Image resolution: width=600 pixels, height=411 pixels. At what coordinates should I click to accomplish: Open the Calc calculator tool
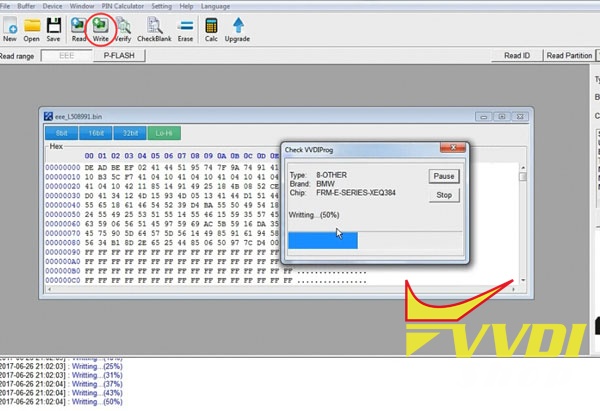(x=211, y=29)
